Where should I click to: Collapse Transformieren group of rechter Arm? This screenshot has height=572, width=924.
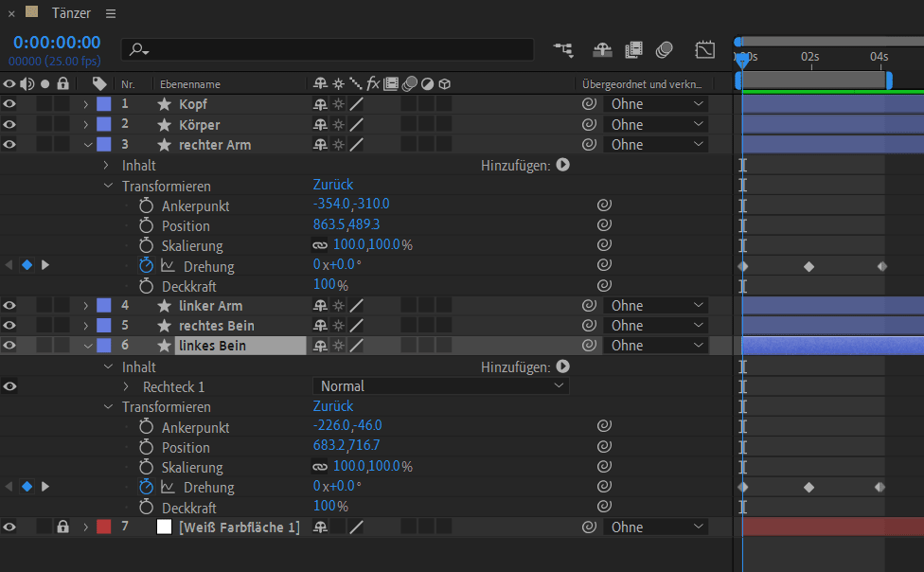[x=108, y=186]
